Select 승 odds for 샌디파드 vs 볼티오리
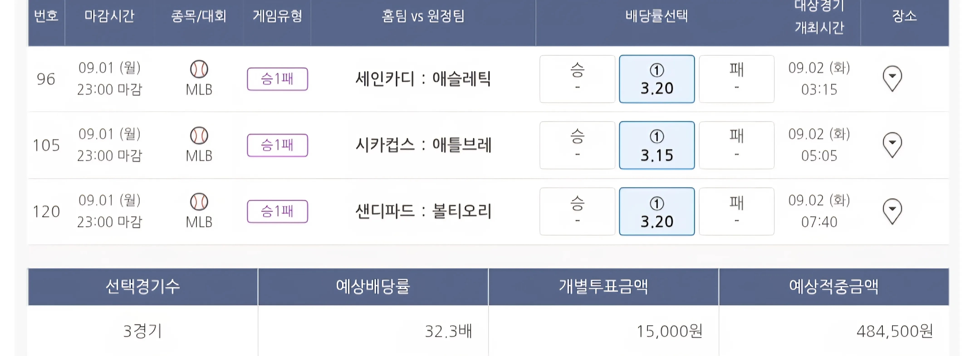980x356 pixels. click(577, 211)
